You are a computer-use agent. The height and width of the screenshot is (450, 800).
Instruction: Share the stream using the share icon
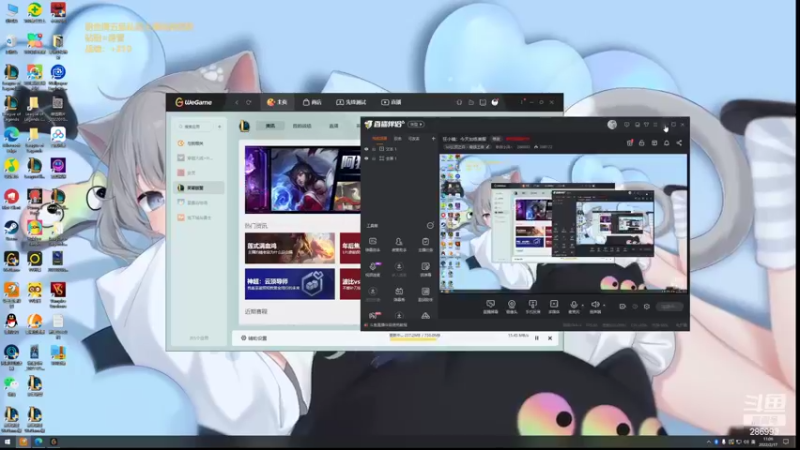point(679,143)
